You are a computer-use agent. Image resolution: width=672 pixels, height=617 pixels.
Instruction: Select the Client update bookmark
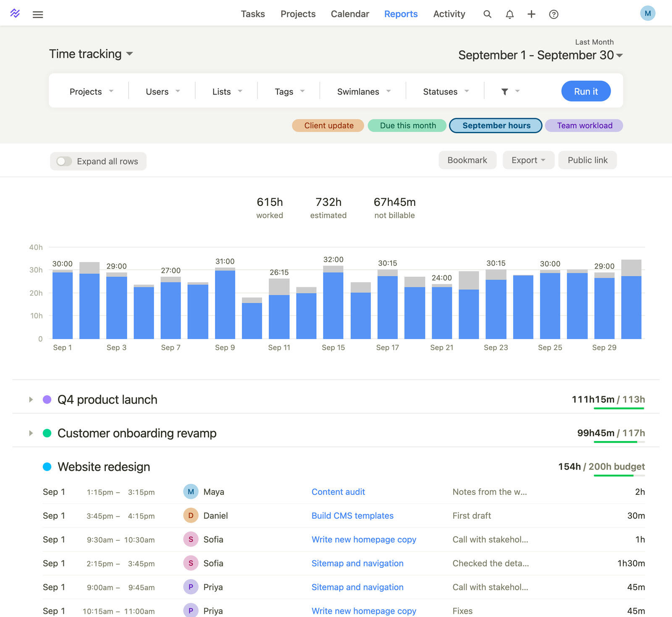click(328, 126)
